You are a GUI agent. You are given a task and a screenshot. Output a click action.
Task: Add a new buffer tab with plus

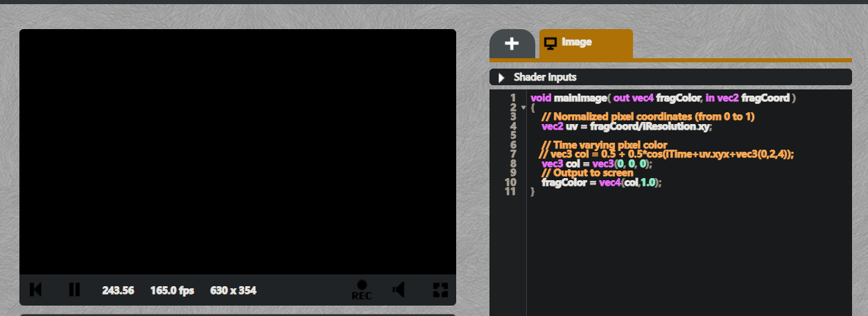click(x=512, y=44)
